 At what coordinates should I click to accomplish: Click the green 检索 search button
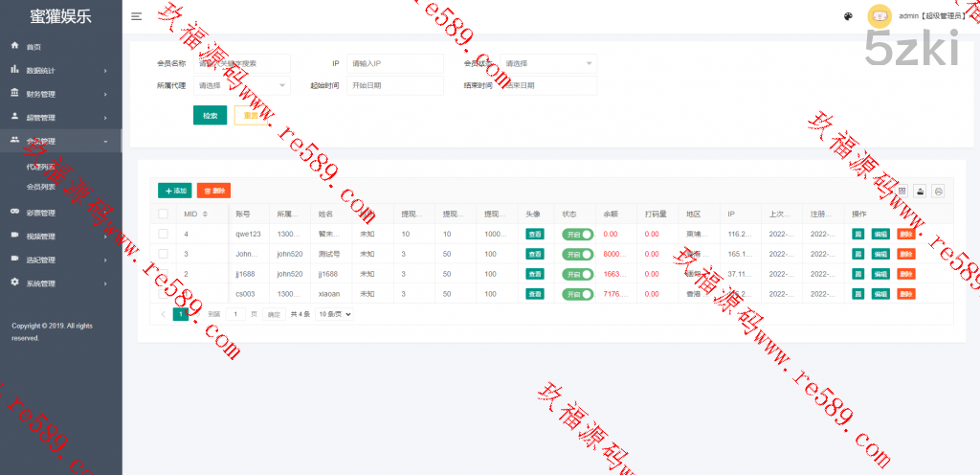point(211,116)
